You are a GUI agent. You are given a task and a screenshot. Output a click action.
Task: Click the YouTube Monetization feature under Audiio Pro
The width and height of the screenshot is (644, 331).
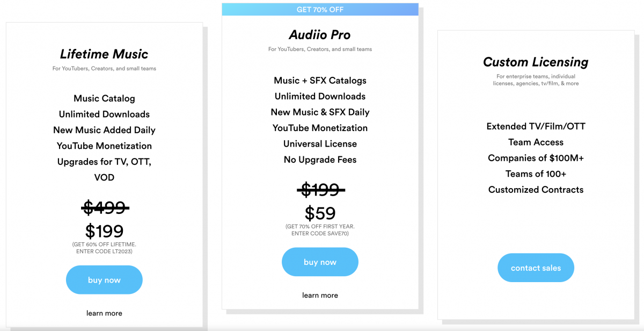(x=320, y=128)
